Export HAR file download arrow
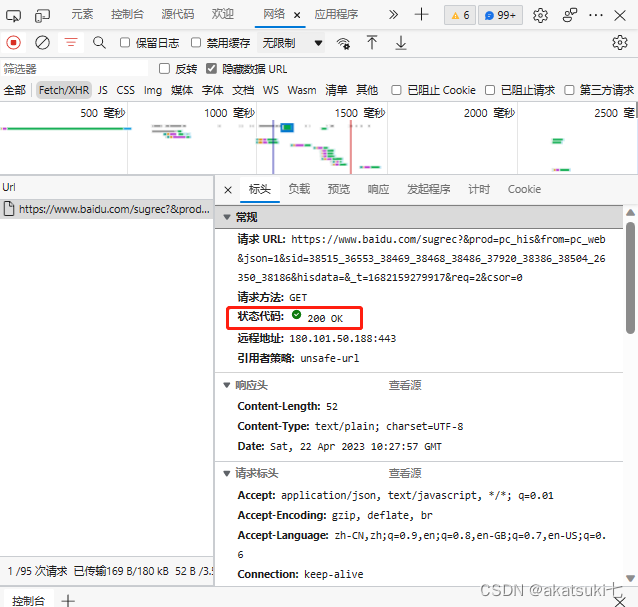This screenshot has height=607, width=638. coord(401,42)
